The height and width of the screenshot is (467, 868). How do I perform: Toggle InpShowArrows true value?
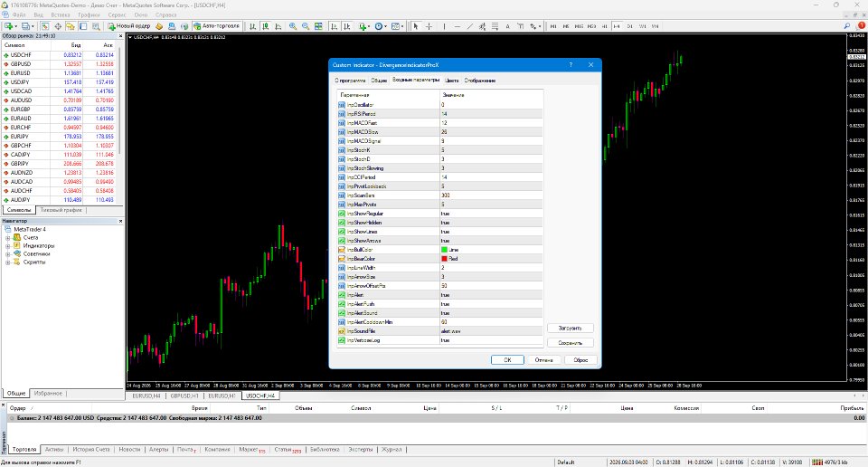pyautogui.click(x=491, y=241)
